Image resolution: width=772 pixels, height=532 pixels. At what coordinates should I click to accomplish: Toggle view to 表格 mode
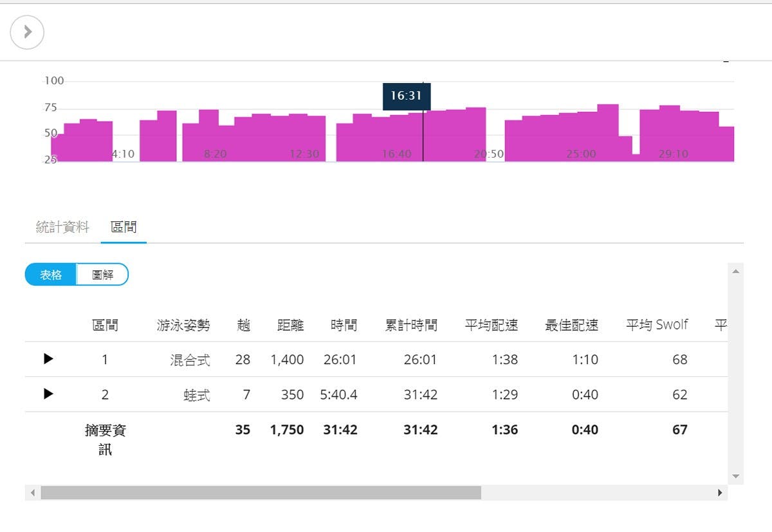(51, 275)
